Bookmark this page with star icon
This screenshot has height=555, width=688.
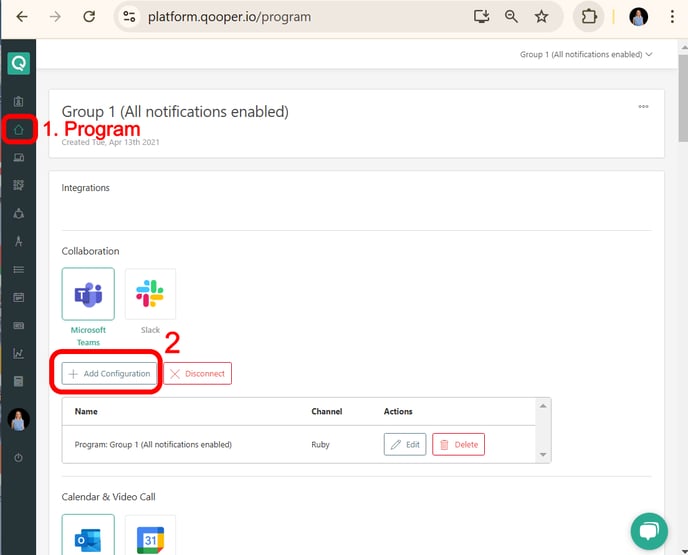tap(541, 17)
